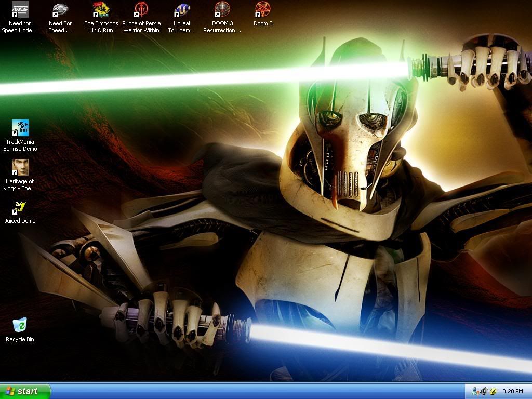This screenshot has width=532, height=399.
Task: Select Prince of Persia Warrior Within shortcut
Action: pos(141,10)
